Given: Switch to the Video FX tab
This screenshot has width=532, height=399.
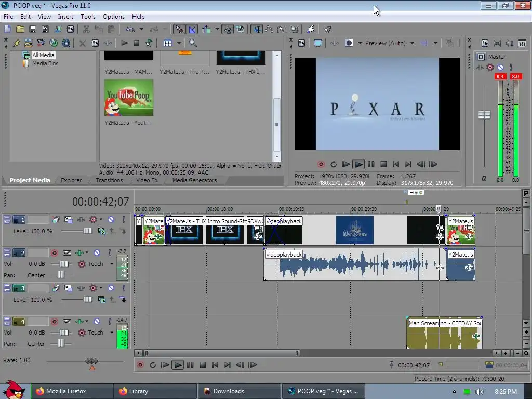Looking at the screenshot, I should pos(147,180).
